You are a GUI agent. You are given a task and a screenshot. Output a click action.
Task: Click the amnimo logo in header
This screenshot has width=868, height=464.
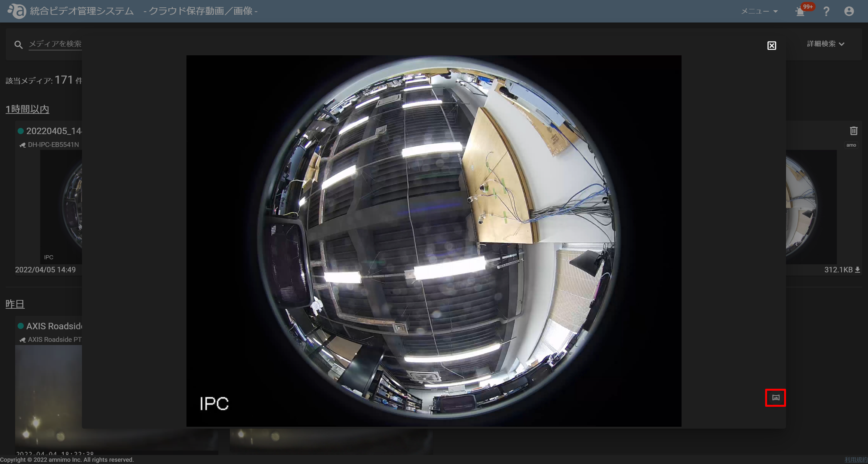(16, 11)
